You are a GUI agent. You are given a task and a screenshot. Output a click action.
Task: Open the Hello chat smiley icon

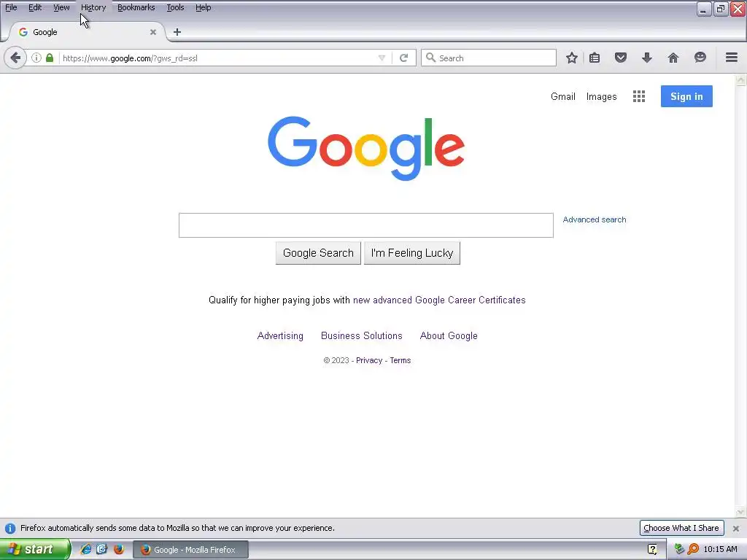[700, 58]
